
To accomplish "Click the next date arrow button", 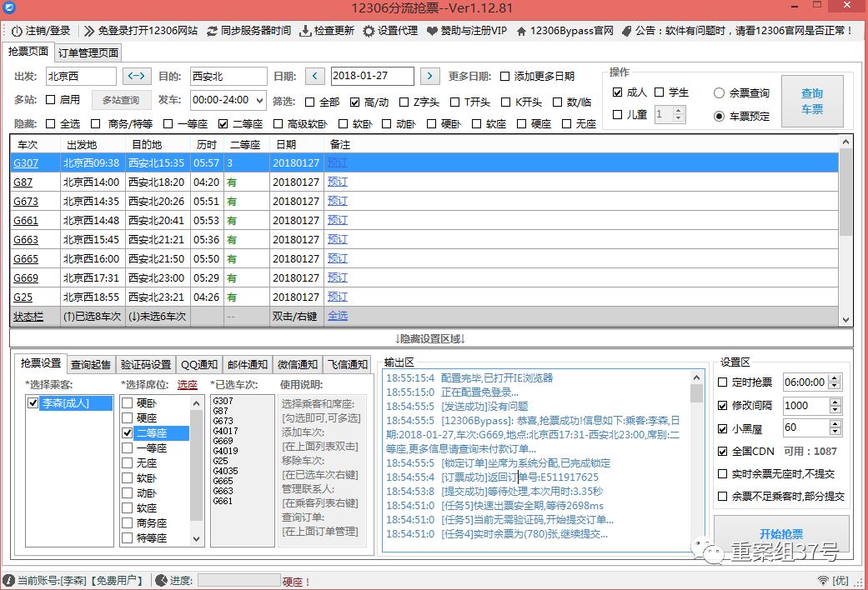I will (429, 75).
